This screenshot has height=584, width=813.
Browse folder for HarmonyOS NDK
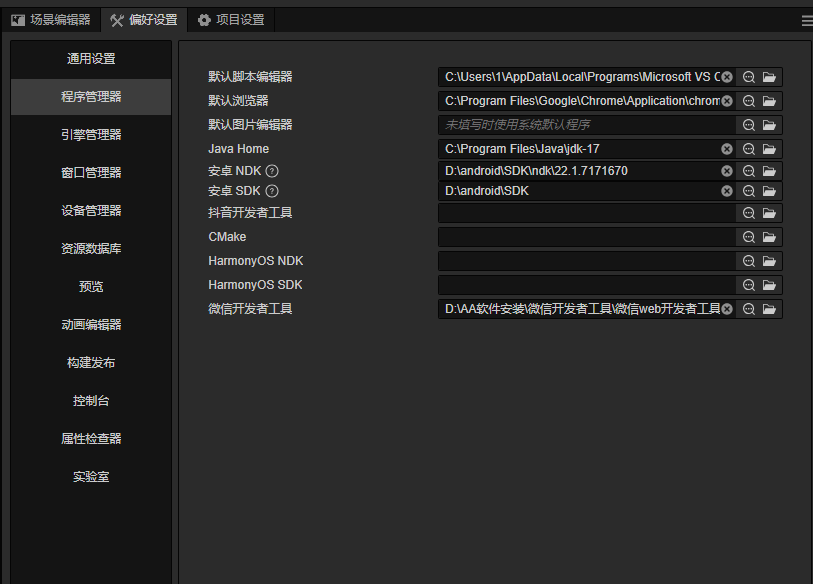point(769,261)
